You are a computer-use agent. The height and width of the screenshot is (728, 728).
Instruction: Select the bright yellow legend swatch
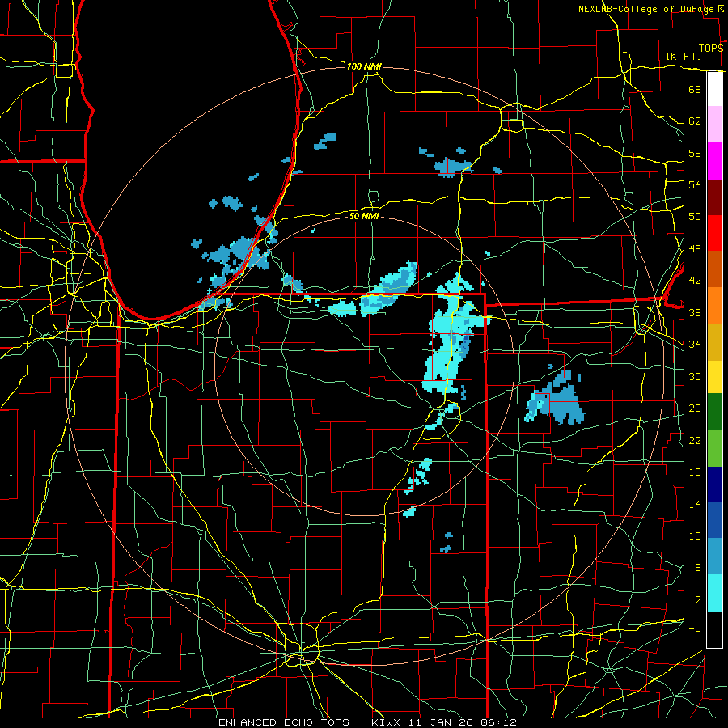[x=714, y=377]
